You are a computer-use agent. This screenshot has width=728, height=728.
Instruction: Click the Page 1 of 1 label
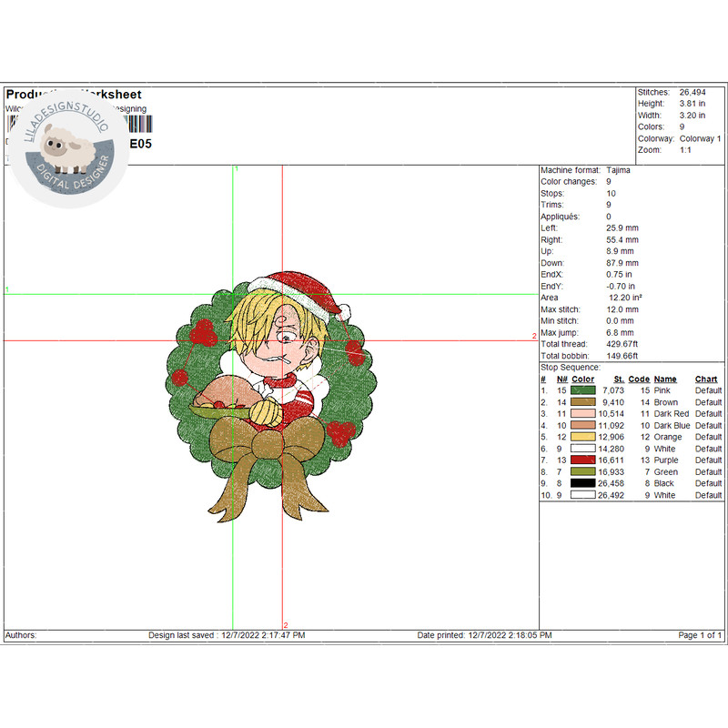(700, 635)
